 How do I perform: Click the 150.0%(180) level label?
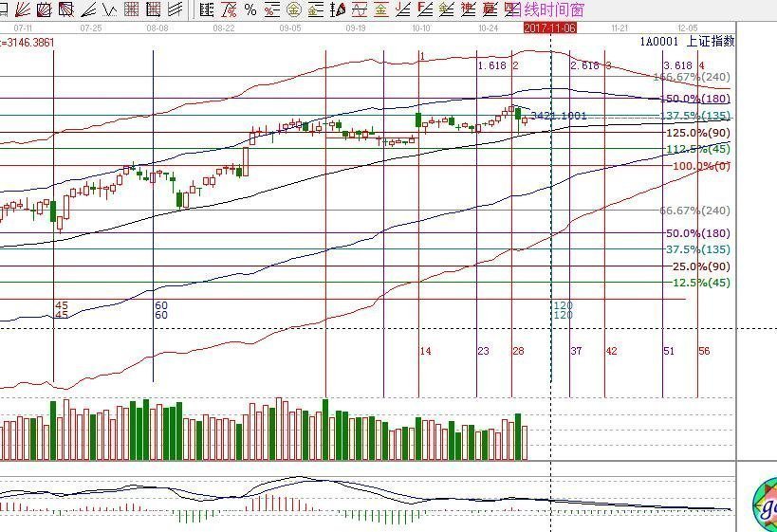click(x=695, y=99)
